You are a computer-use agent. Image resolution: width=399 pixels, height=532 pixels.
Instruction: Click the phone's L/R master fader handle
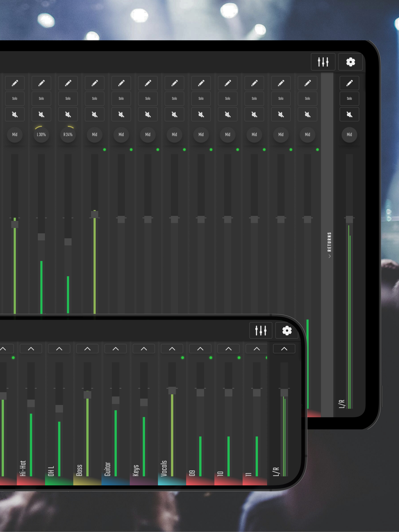(284, 393)
